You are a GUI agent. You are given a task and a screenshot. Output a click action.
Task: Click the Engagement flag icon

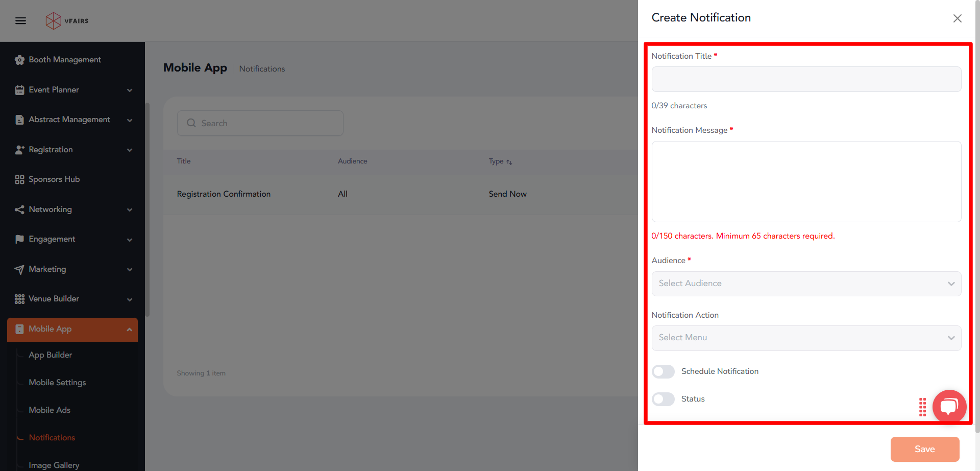pyautogui.click(x=19, y=239)
